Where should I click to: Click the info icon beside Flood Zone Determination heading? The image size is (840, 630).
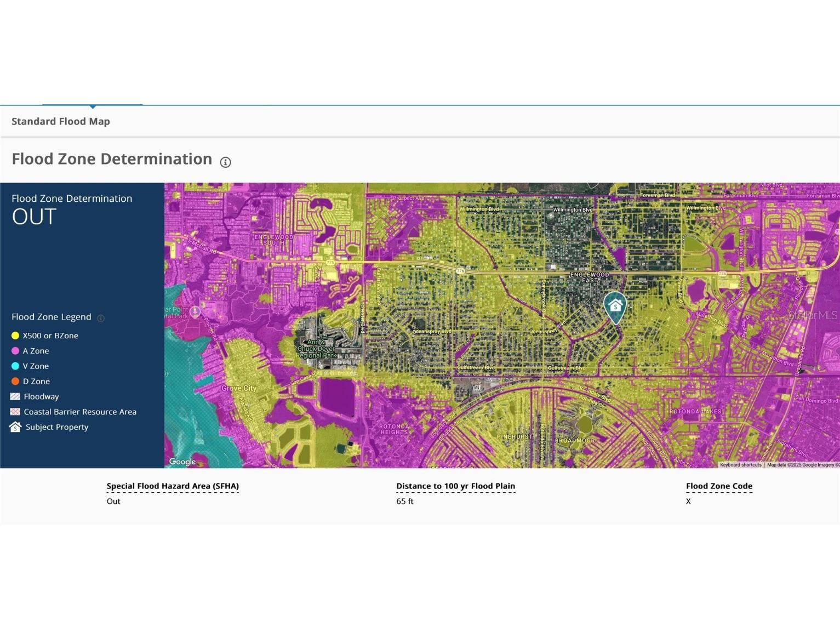[225, 162]
